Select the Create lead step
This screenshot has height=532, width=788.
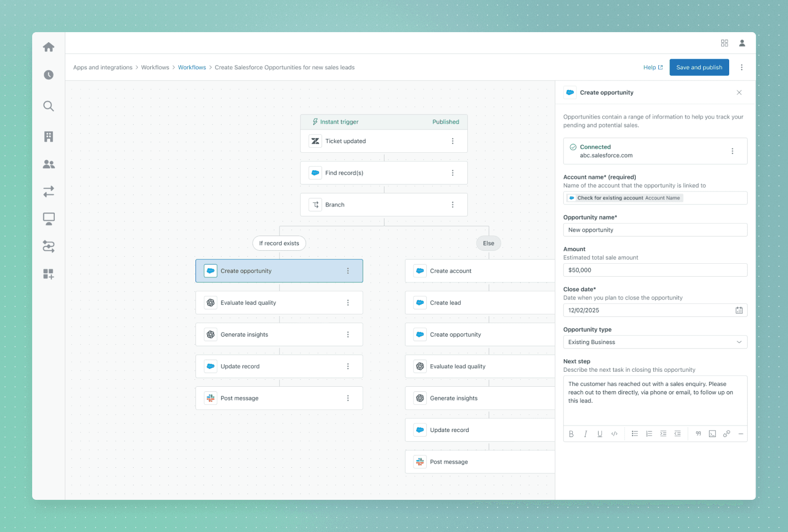click(480, 303)
